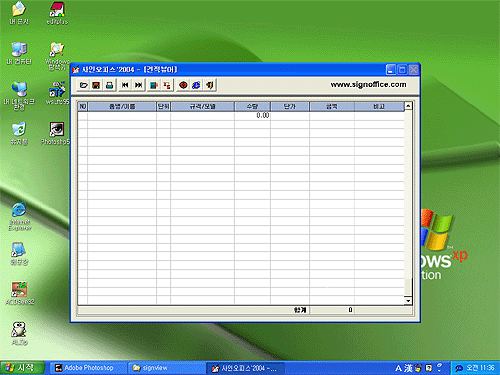The image size is (500, 375).
Task: Click the 시작 start button
Action: pyautogui.click(x=22, y=368)
